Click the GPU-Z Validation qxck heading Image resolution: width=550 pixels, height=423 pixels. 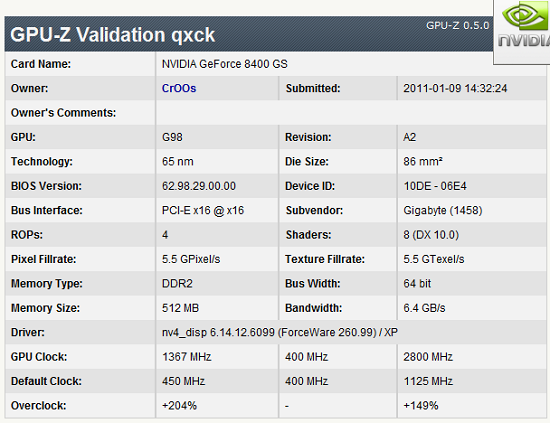(x=112, y=35)
